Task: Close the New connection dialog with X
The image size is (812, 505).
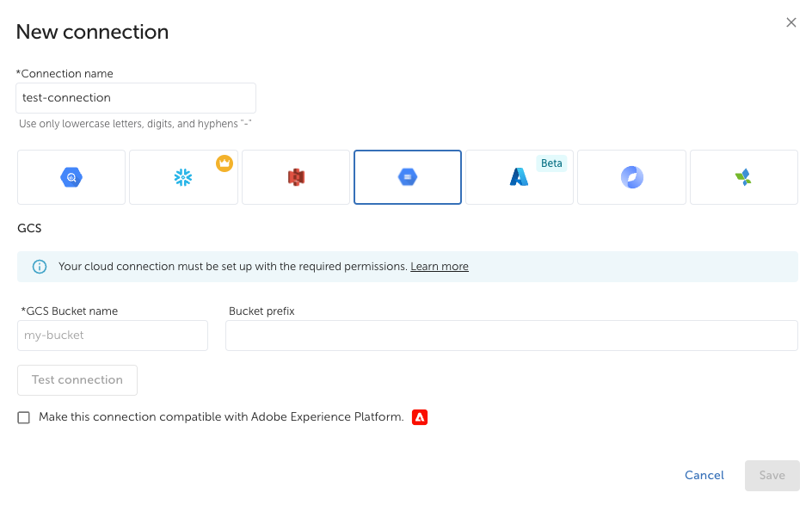Action: click(x=791, y=23)
